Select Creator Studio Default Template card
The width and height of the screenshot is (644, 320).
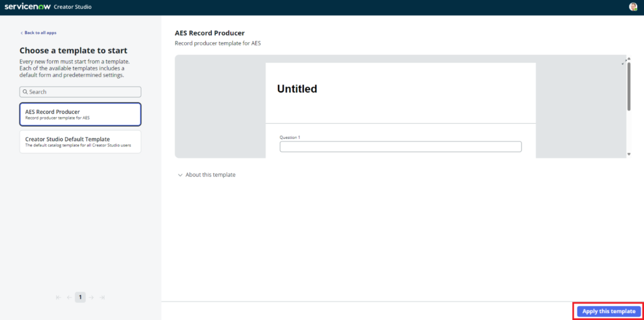click(x=80, y=141)
